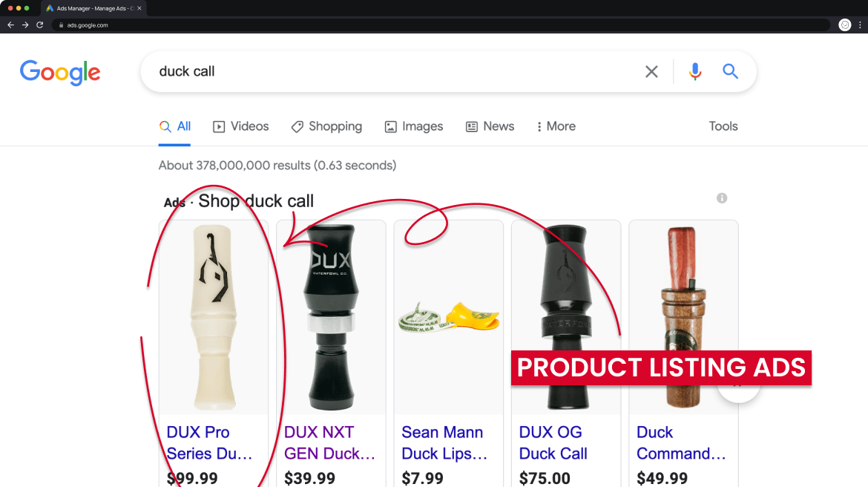Click the Videos tab icon
Image resolution: width=868 pixels, height=487 pixels.
point(219,126)
